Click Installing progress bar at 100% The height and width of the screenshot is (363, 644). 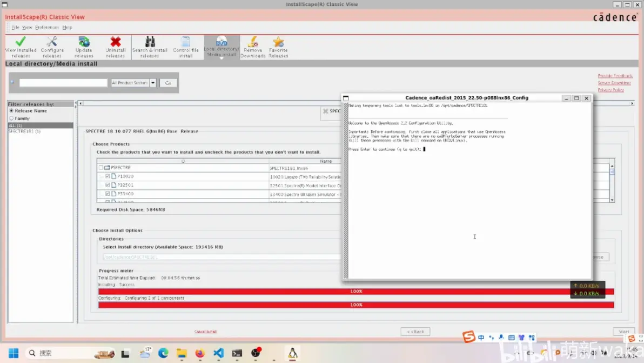(356, 292)
